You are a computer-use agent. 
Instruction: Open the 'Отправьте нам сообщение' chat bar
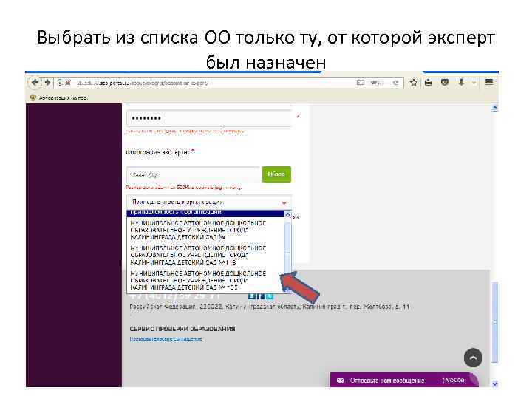(403, 380)
